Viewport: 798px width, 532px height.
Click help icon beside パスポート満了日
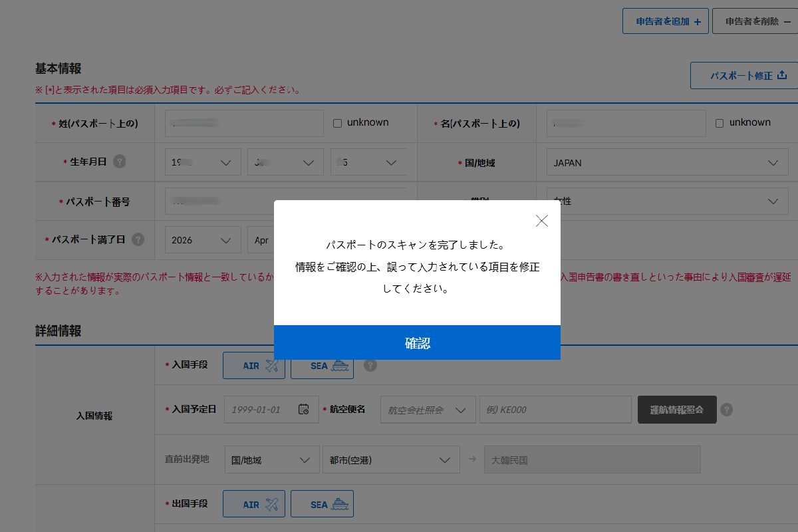tap(138, 239)
